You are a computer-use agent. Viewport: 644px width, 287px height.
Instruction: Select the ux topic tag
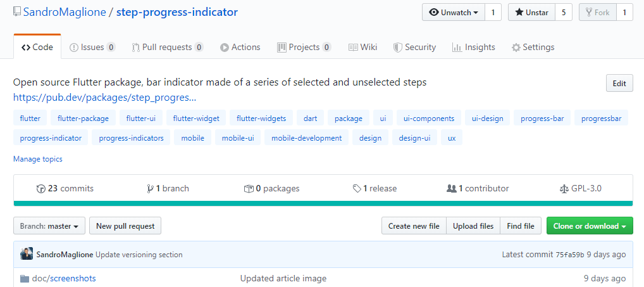click(x=452, y=137)
